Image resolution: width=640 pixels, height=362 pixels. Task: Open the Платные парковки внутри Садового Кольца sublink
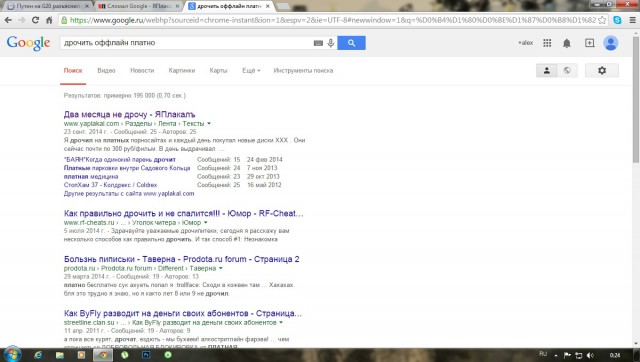[x=127, y=168]
